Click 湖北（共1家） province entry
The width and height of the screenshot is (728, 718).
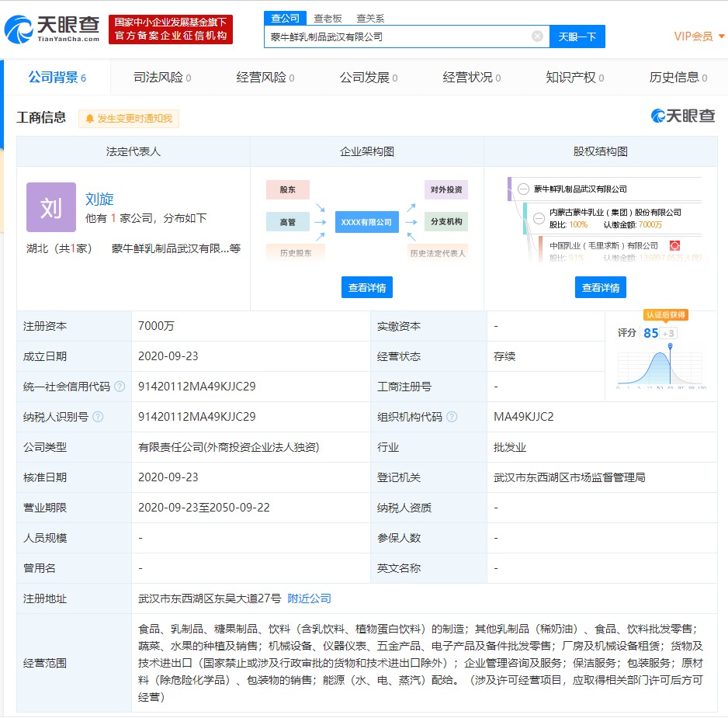coord(59,248)
